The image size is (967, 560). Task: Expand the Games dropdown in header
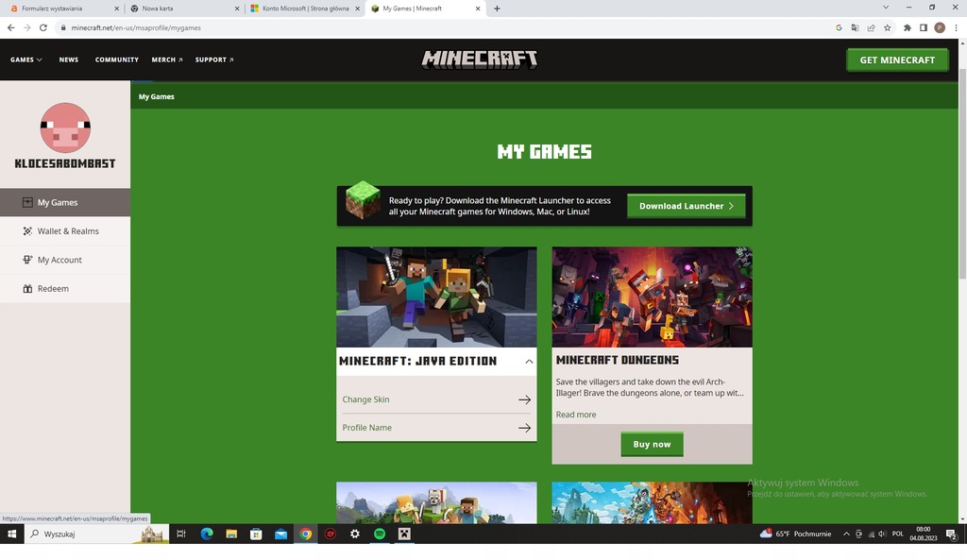pos(25,59)
